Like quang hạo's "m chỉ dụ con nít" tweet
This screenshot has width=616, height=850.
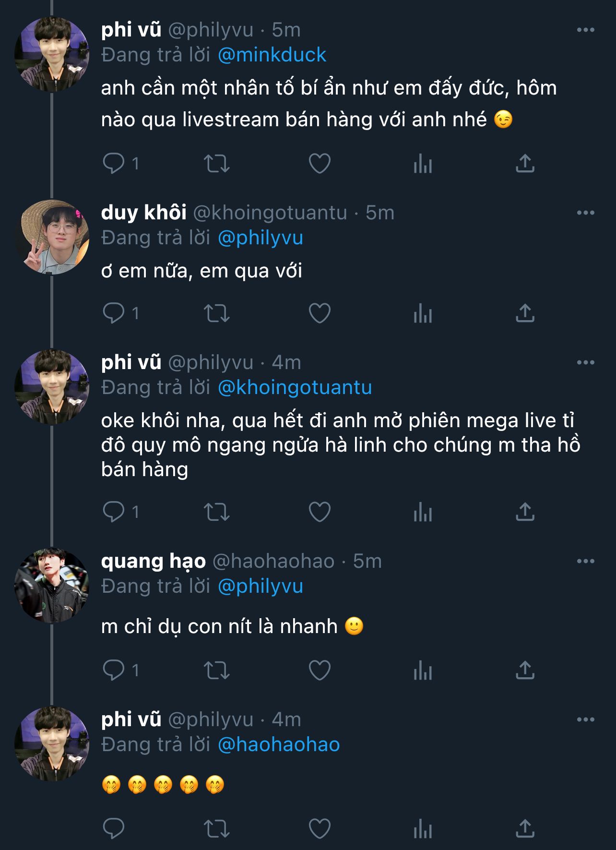320,670
